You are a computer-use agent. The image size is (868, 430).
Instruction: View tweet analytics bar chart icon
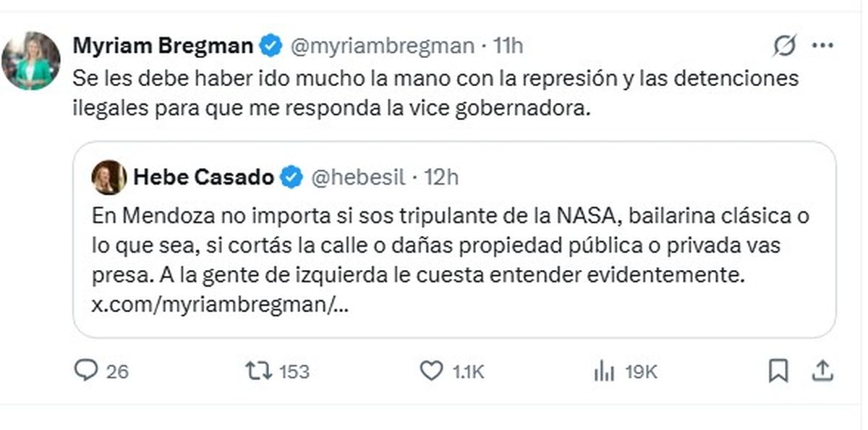[604, 371]
